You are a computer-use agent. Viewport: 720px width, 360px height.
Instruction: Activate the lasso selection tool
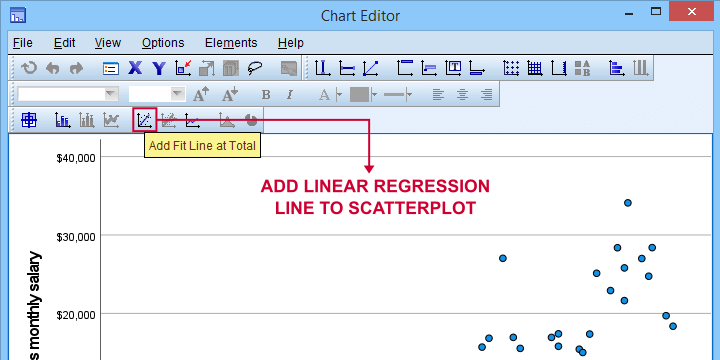(254, 68)
